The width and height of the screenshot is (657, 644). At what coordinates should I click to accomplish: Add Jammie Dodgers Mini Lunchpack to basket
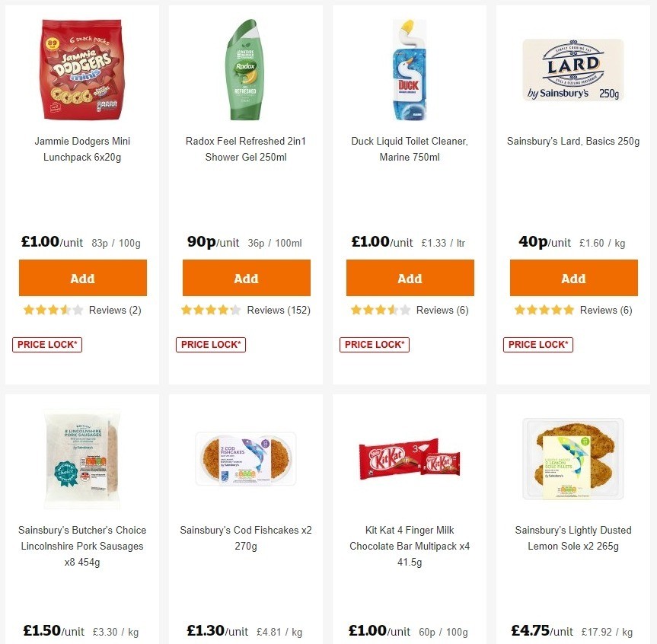point(82,278)
